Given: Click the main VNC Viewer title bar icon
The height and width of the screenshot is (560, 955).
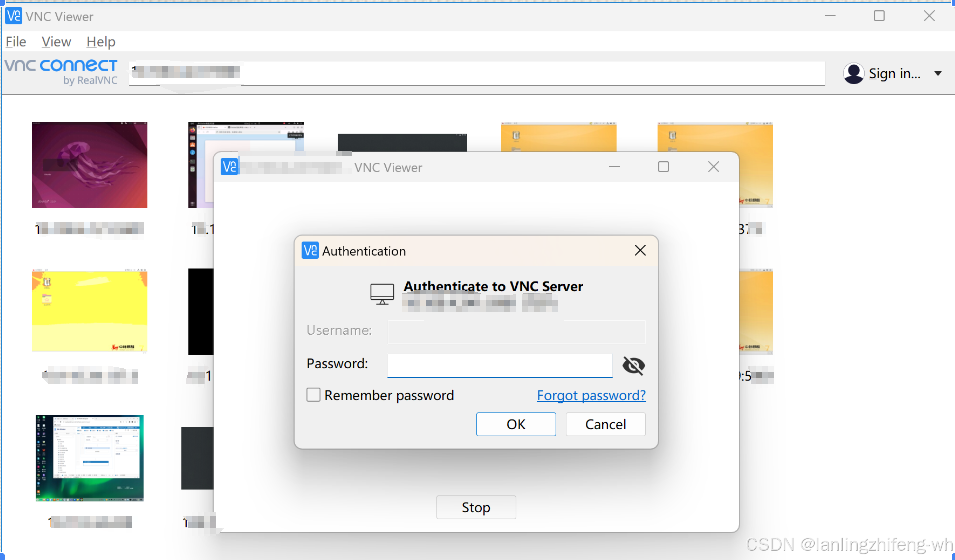Looking at the screenshot, I should (x=13, y=16).
